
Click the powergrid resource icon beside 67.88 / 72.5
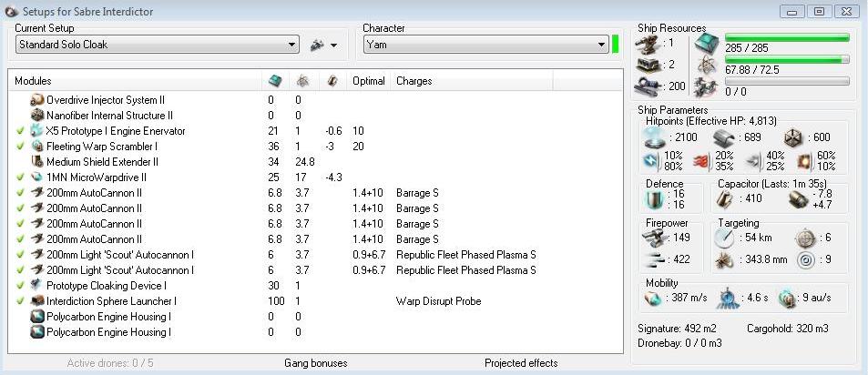tap(707, 64)
